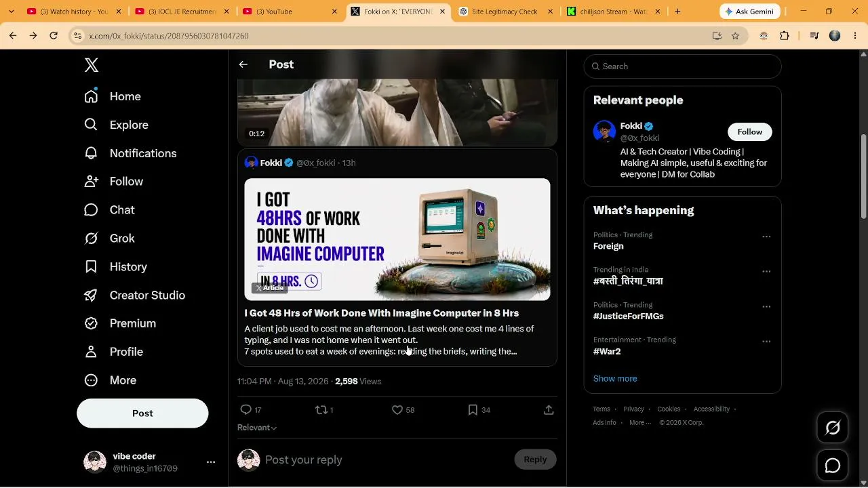Open the Chrome profile avatar
This screenshot has width=868, height=488.
click(835, 36)
